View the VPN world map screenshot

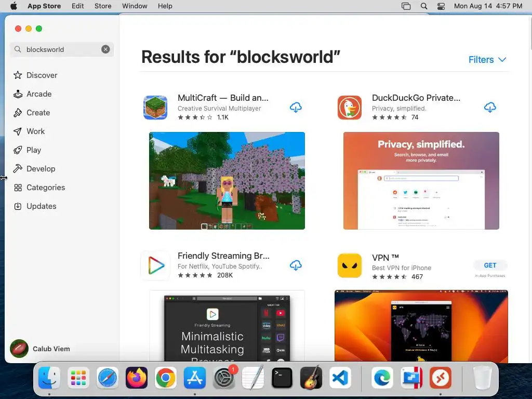coord(421,326)
